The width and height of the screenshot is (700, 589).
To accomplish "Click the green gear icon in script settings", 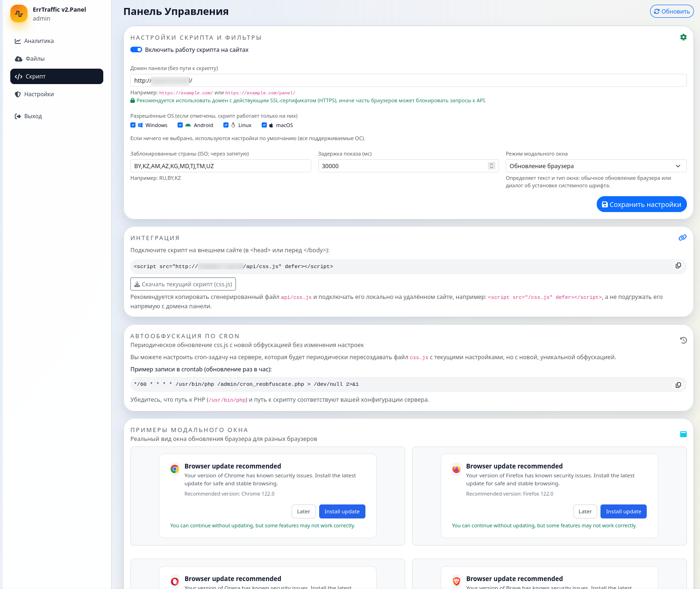I will pos(683,37).
